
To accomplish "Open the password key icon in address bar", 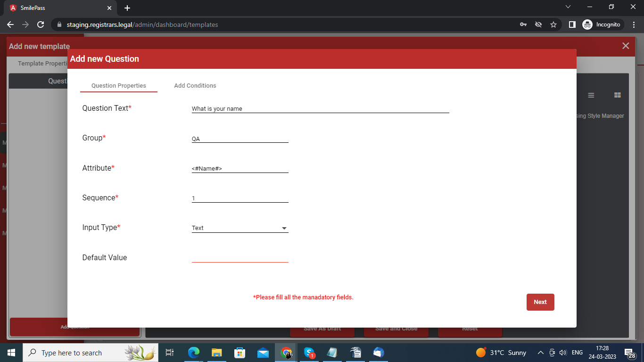I will [523, 25].
